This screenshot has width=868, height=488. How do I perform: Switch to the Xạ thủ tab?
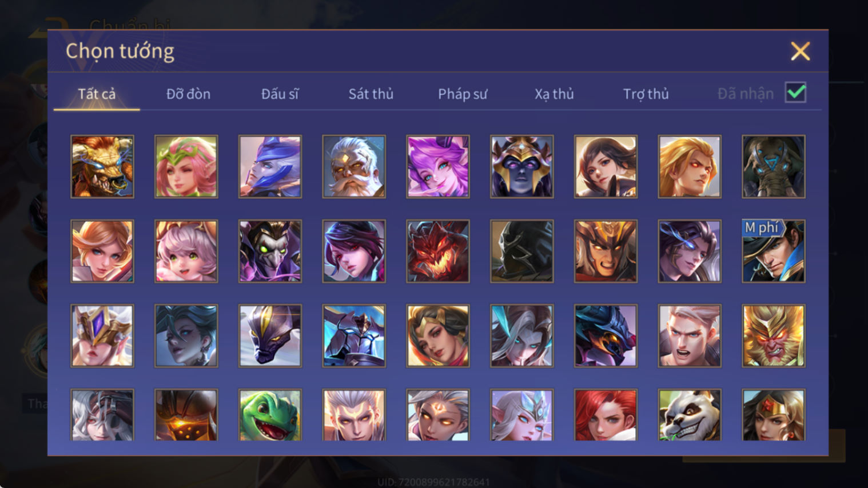coord(554,94)
